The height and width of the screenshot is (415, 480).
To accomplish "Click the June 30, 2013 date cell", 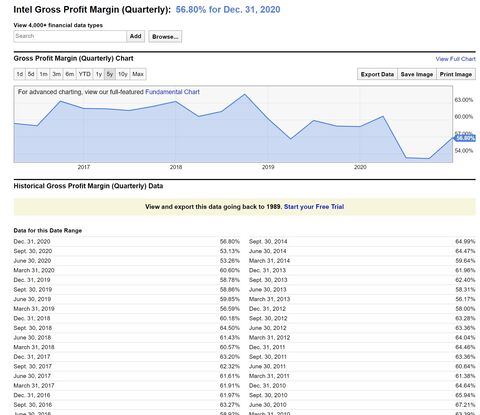I will tap(268, 290).
